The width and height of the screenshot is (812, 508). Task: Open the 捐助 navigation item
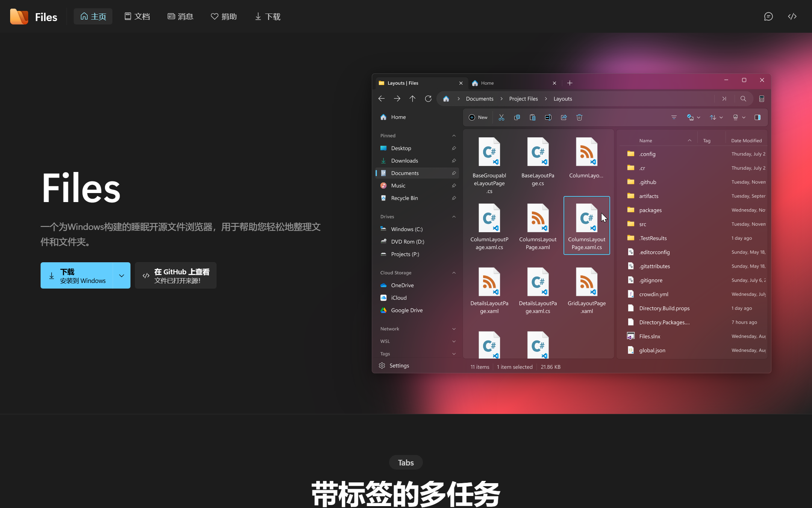click(x=224, y=17)
